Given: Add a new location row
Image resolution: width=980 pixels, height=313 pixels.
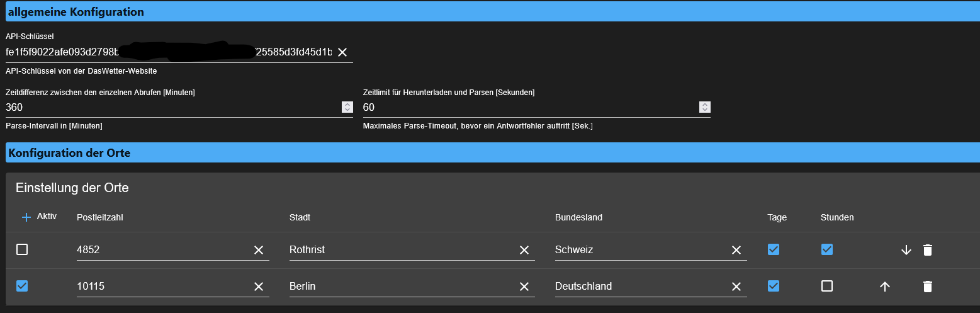Looking at the screenshot, I should [26, 217].
